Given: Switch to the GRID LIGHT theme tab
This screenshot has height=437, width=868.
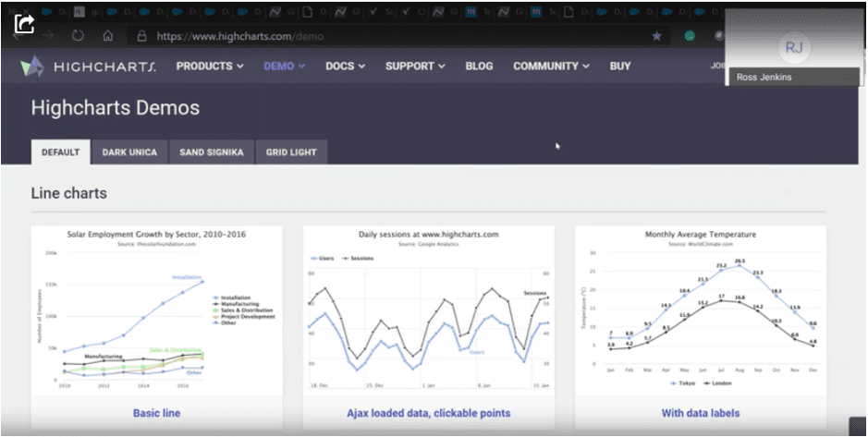Looking at the screenshot, I should click(291, 152).
